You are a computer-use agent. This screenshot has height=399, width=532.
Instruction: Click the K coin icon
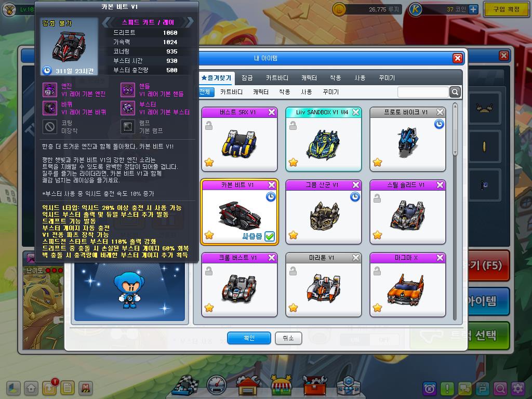(x=415, y=9)
